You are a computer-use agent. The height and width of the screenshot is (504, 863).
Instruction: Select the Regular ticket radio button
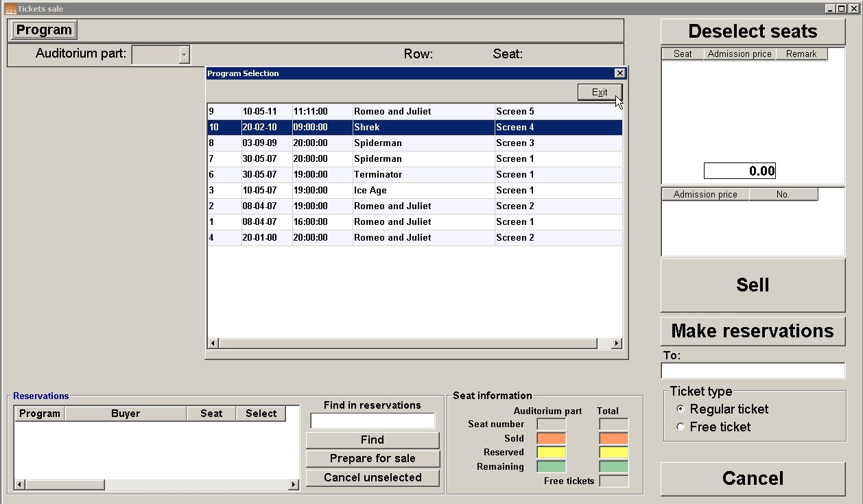tap(681, 409)
